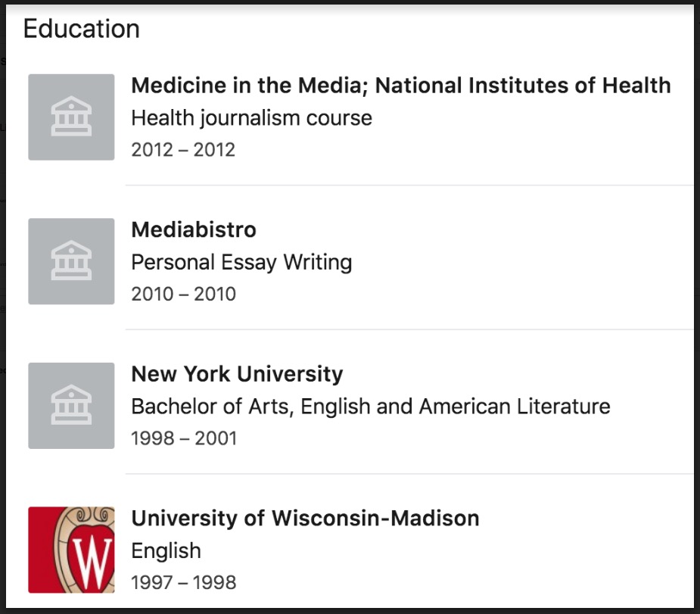Viewport: 700px width, 614px height.
Task: Open the Mediabistro school page
Action: [194, 229]
